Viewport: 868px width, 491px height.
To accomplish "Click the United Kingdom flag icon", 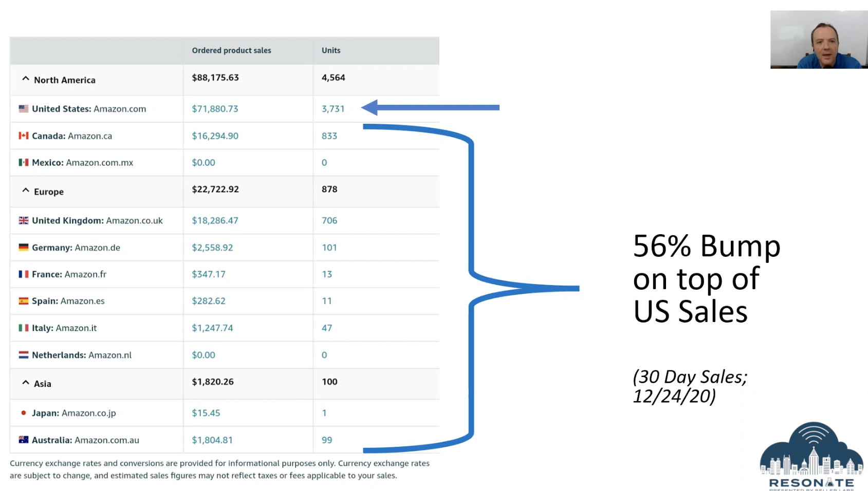I will (24, 220).
